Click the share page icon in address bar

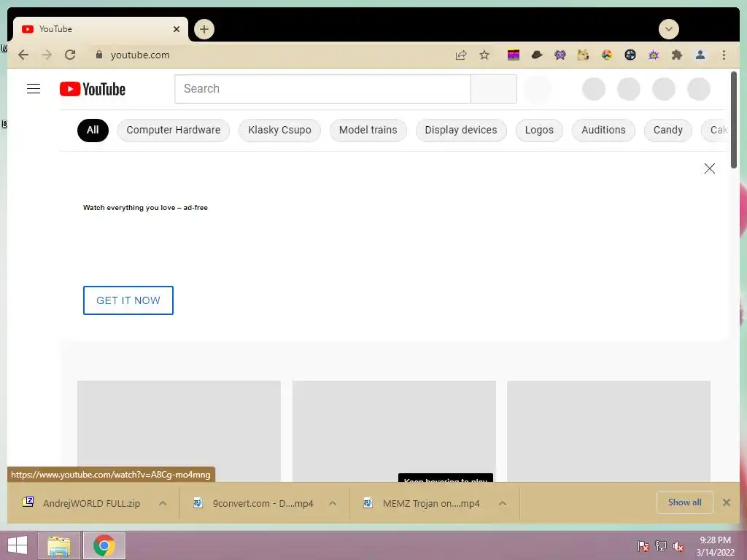461,55
